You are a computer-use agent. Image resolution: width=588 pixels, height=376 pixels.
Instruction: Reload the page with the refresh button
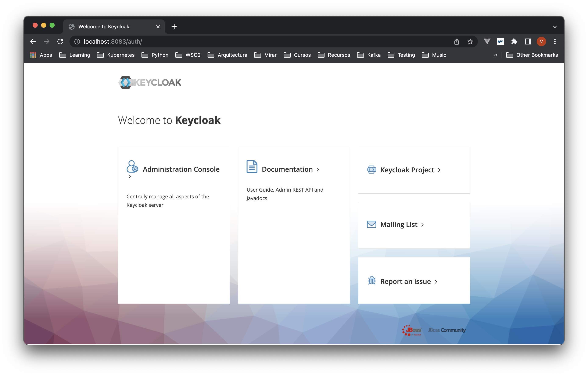(60, 42)
